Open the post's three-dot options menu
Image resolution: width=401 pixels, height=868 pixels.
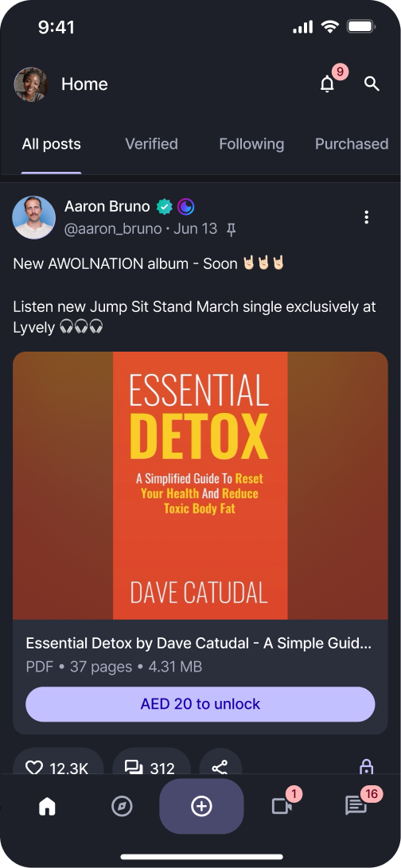tap(366, 217)
